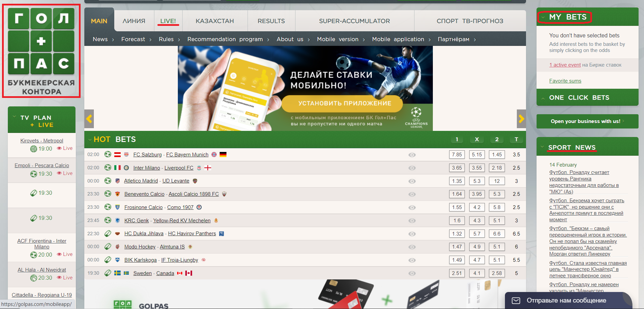Click soccer icon beside Kirovets 19:00 time
Viewport: 644px width, 309px height.
34,149
